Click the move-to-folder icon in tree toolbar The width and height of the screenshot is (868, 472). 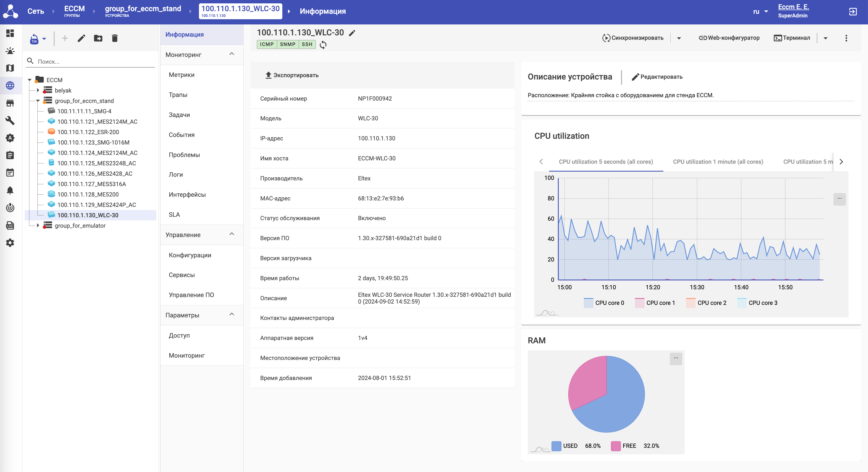tap(98, 38)
